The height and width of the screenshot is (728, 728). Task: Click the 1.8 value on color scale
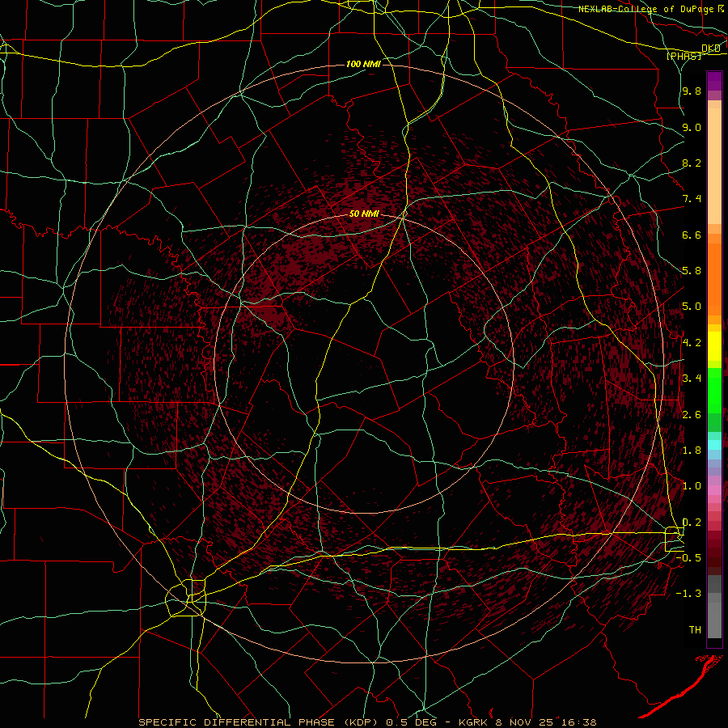click(x=692, y=451)
